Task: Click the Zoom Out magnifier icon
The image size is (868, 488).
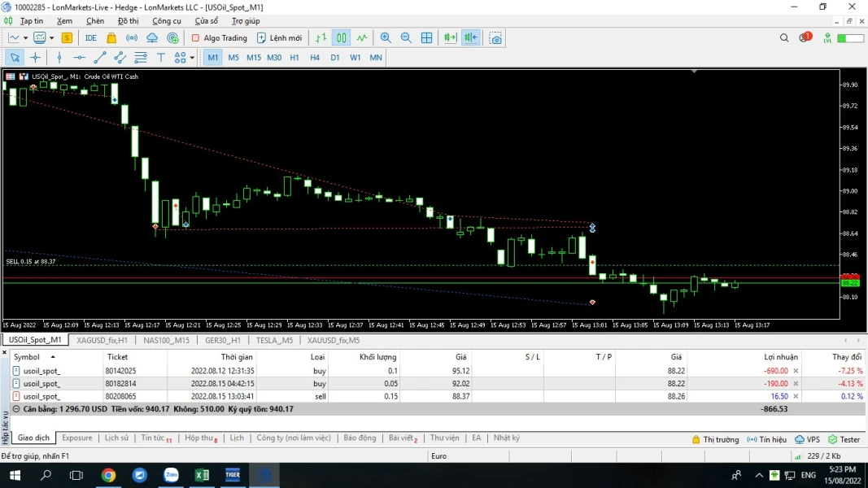Action: click(x=406, y=38)
